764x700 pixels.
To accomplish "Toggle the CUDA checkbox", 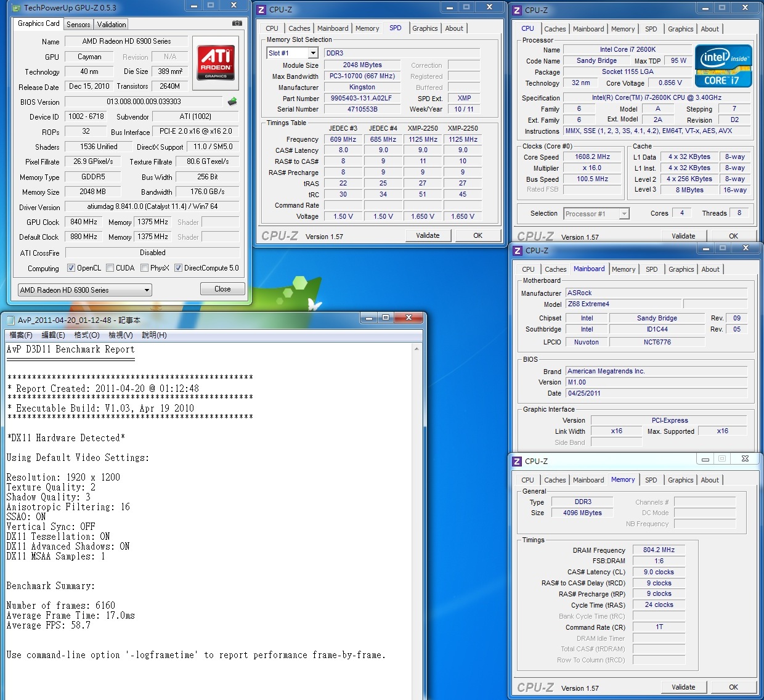I will point(110,268).
